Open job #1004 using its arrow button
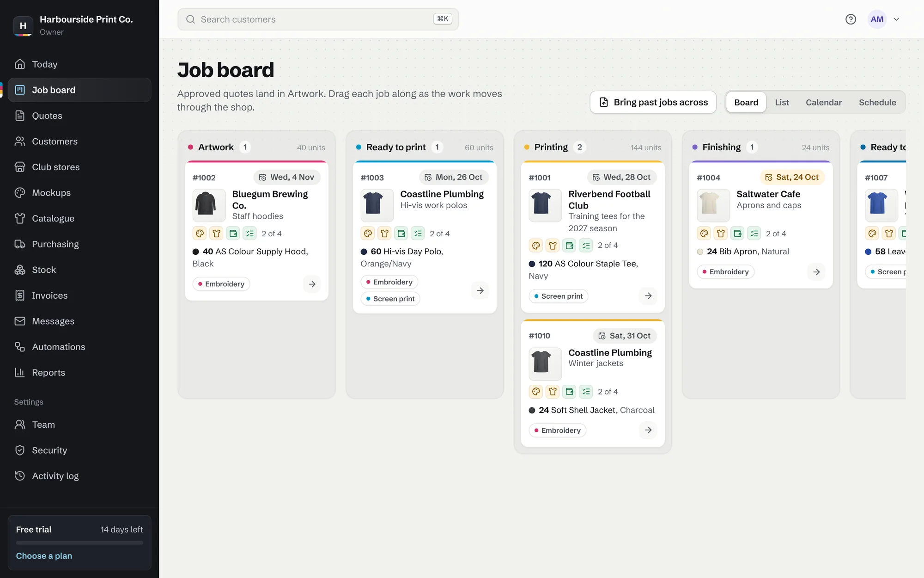The height and width of the screenshot is (578, 924). (816, 272)
